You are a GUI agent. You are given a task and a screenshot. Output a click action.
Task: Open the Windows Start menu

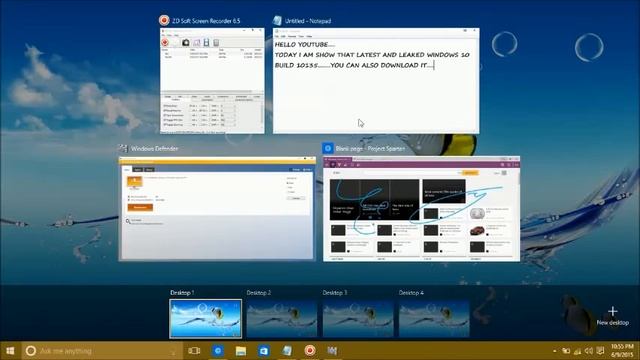(x=10, y=351)
